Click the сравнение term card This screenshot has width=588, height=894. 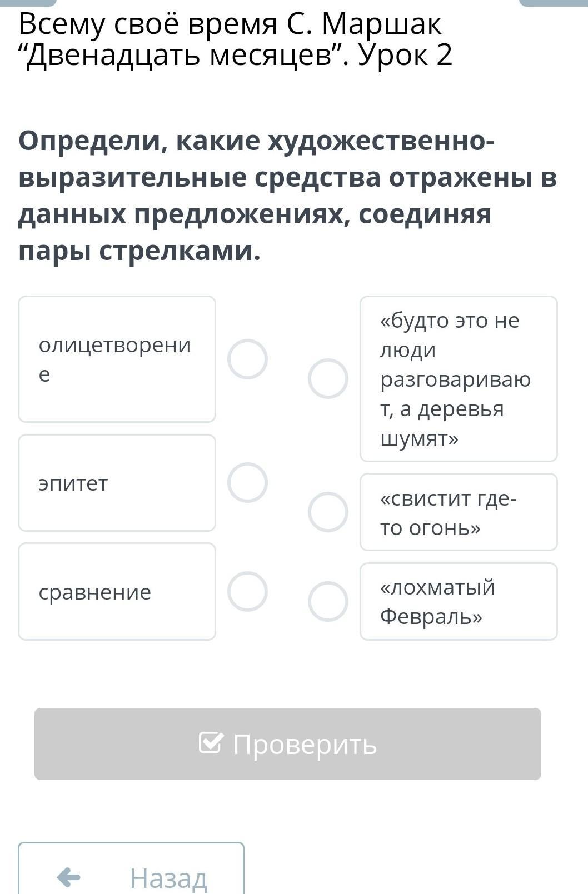pos(117,591)
